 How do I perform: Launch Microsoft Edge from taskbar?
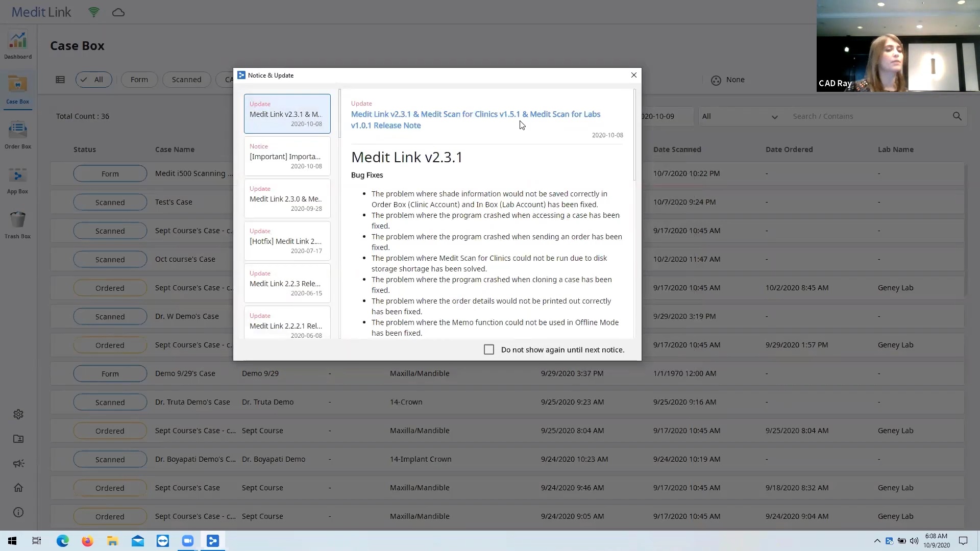tap(62, 541)
